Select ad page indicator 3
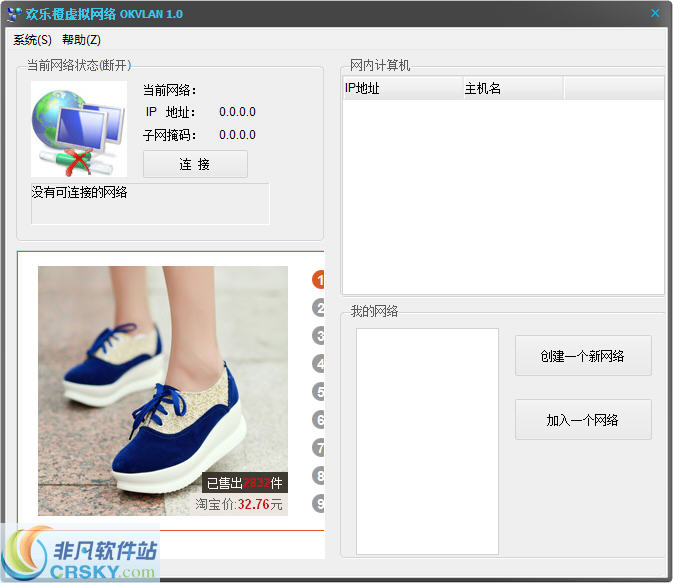Screen dimensions: 673x583 [318, 336]
